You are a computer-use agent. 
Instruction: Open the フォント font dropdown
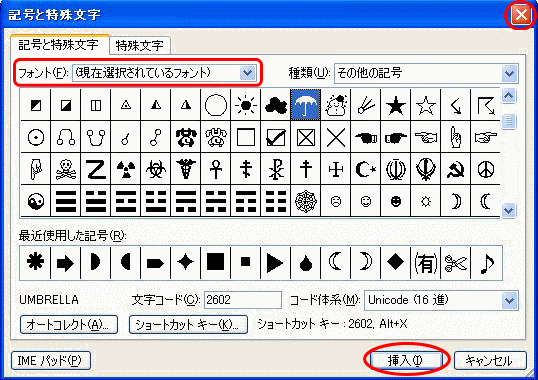click(x=247, y=73)
